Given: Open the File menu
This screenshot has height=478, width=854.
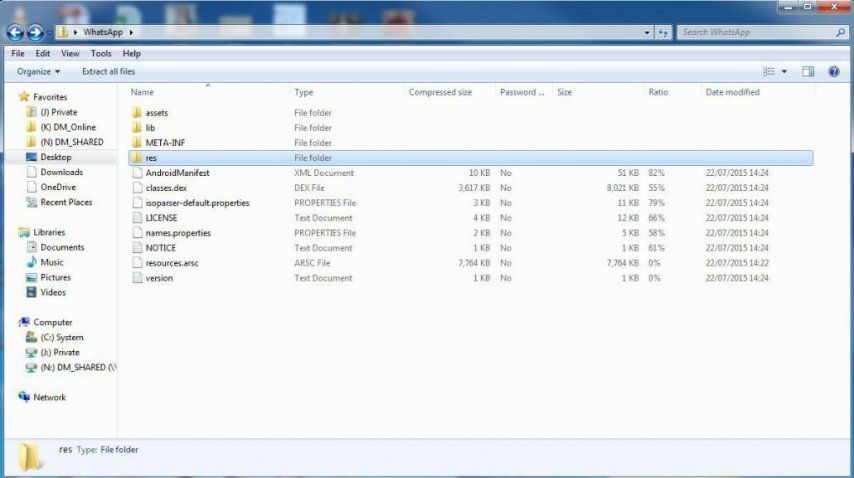Looking at the screenshot, I should 17,53.
